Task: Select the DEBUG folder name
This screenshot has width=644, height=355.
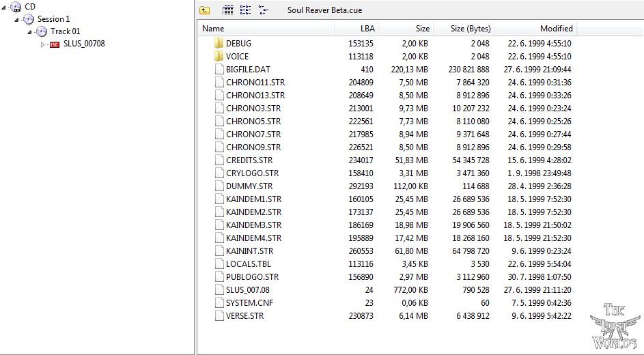Action: point(238,43)
